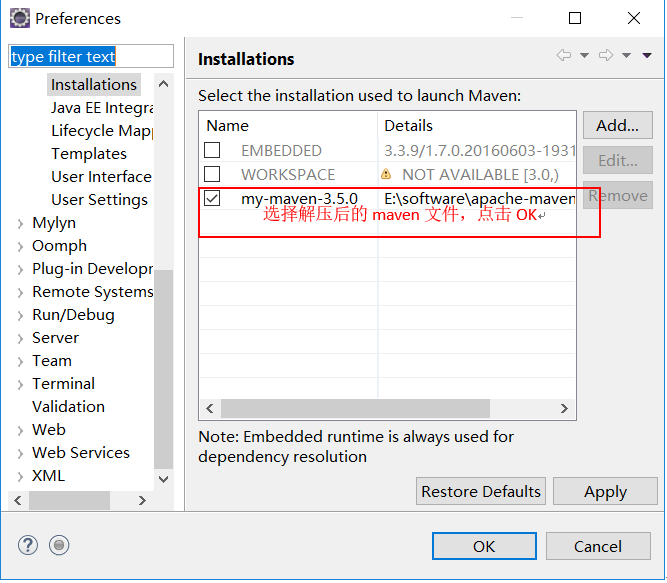Expand the Remote Systems node
The width and height of the screenshot is (667, 583).
point(20,293)
